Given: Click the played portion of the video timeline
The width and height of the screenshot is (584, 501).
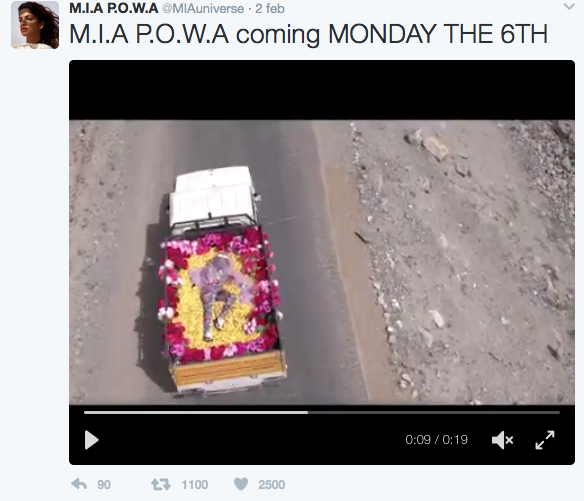Looking at the screenshot, I should pyautogui.click(x=196, y=412).
